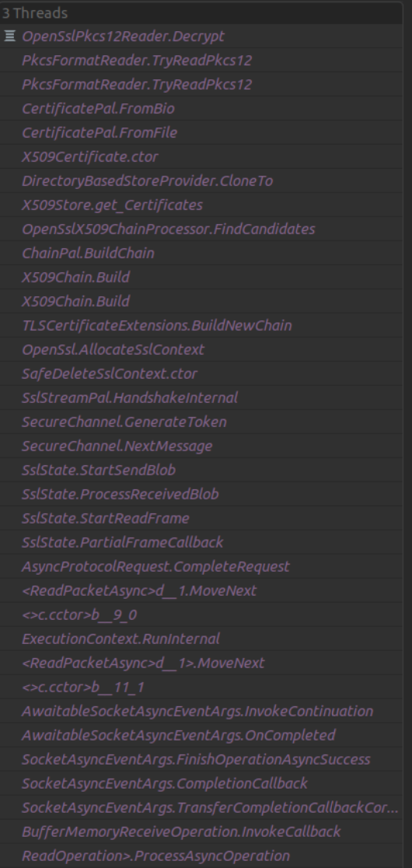
Task: Choose BufferMemoryReceiveOperation.InvokeCallback frame
Action: (x=201, y=831)
